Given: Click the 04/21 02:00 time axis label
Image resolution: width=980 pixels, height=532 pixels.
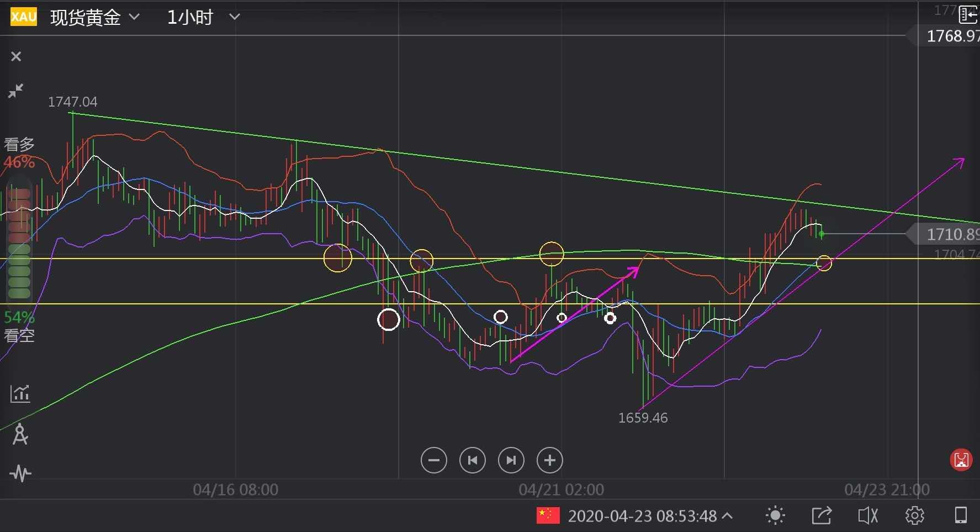Looking at the screenshot, I should 561,489.
